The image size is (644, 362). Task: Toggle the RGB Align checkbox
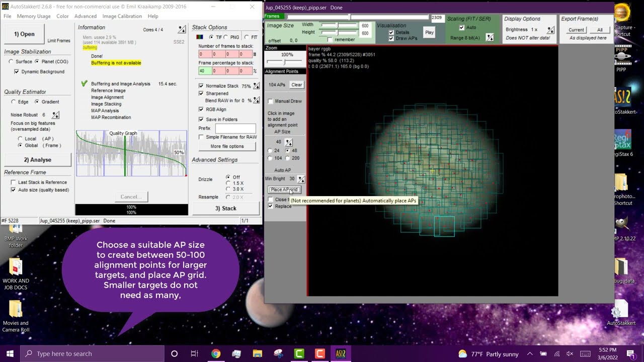tap(201, 109)
